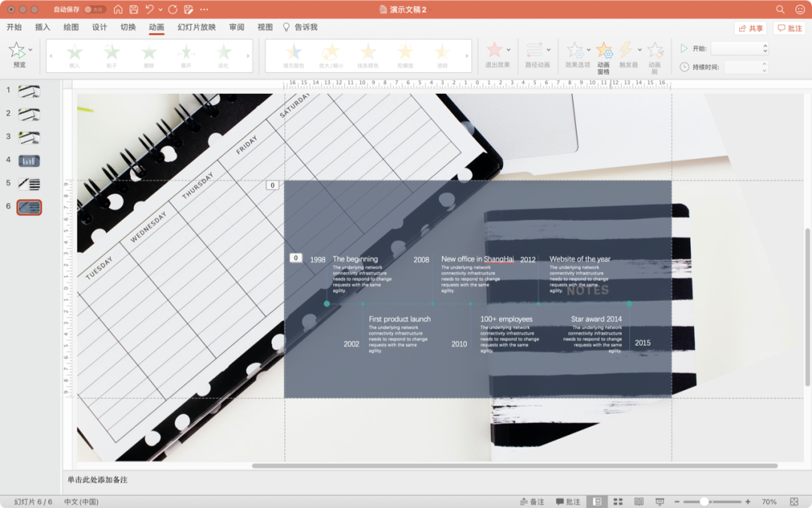The width and height of the screenshot is (812, 508).
Task: Click the 单击此处添加备注 notes area
Action: click(97, 479)
